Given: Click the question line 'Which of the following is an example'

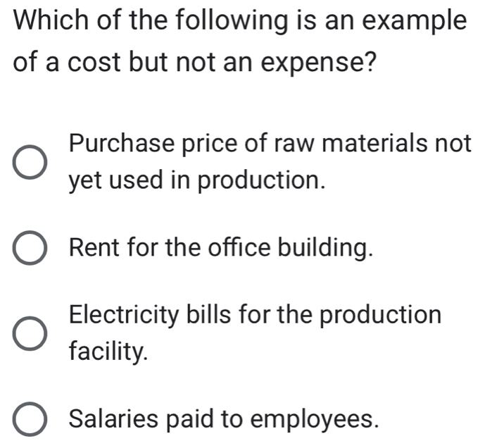Looking at the screenshot, I should point(240,20).
